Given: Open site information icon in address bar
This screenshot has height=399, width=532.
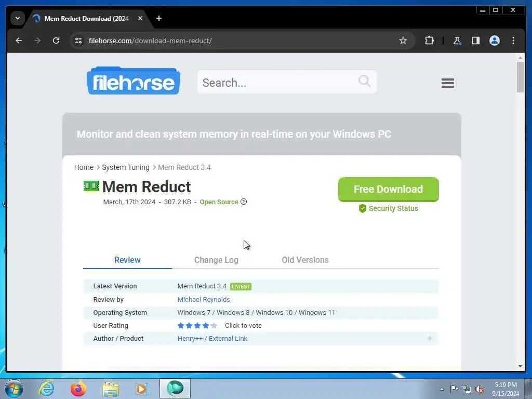Looking at the screenshot, I should [x=78, y=41].
